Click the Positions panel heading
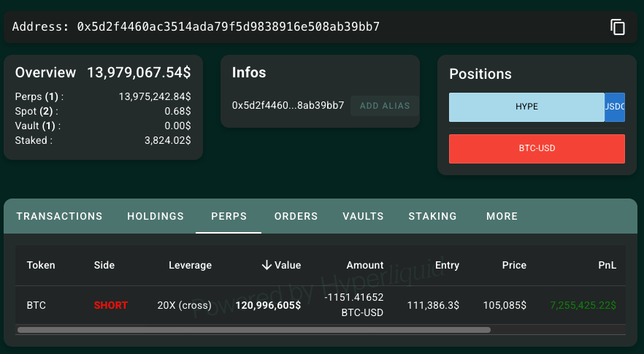The width and height of the screenshot is (644, 354). (x=480, y=74)
